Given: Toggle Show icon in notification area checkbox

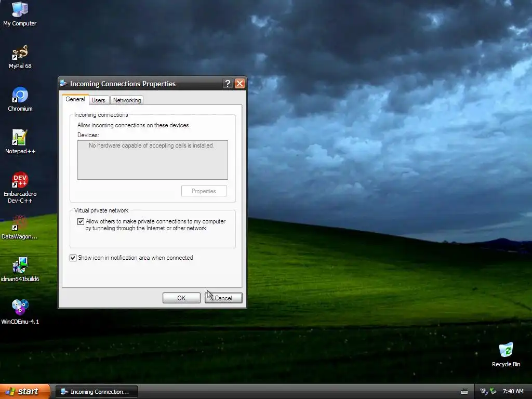Looking at the screenshot, I should pos(73,258).
